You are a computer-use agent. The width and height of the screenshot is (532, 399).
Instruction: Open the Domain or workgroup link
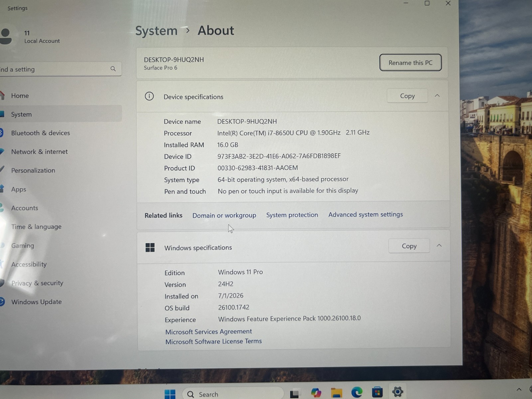click(224, 215)
